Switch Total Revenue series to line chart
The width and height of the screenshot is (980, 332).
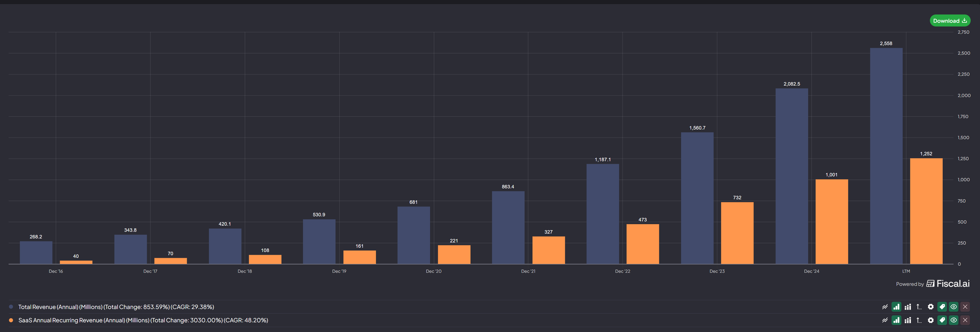pyautogui.click(x=885, y=307)
